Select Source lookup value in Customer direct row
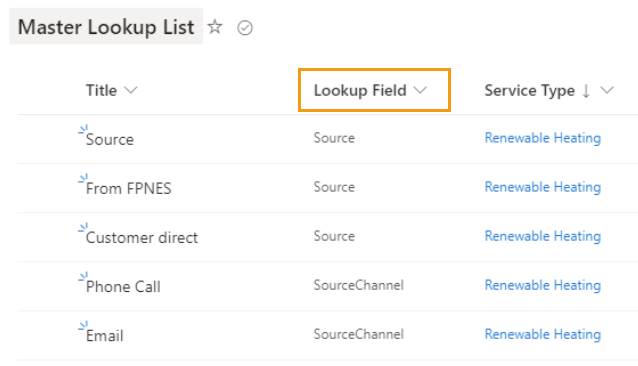The image size is (638, 366). point(334,236)
